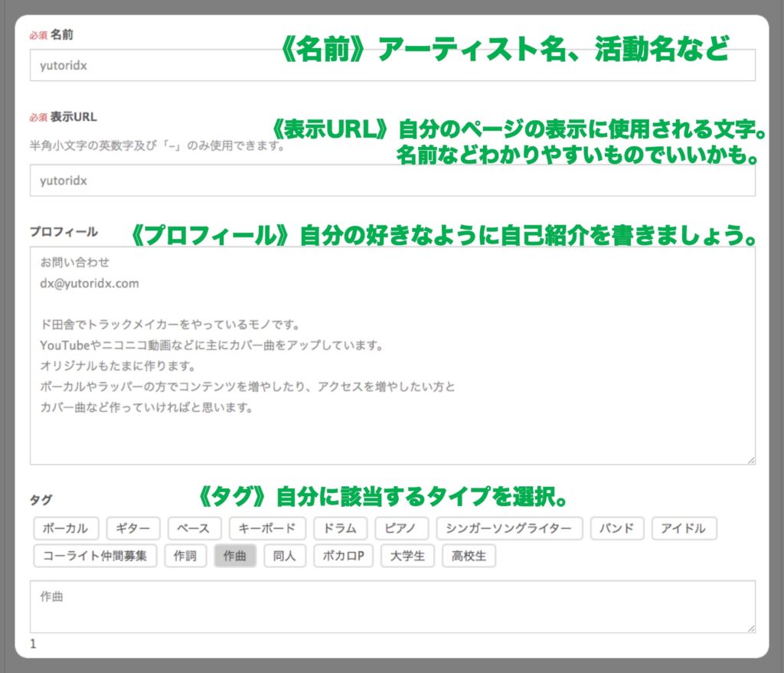Select the ボカロP tag button

(343, 556)
